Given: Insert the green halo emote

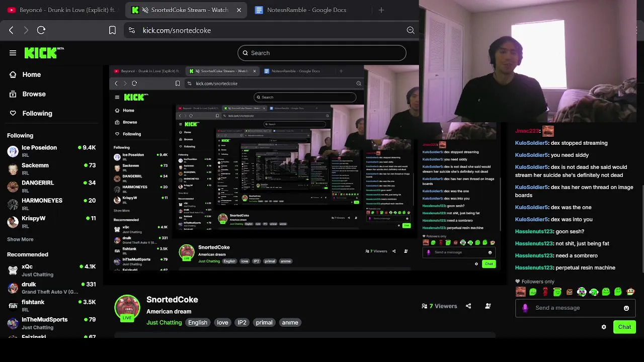Looking at the screenshot, I should 557,292.
